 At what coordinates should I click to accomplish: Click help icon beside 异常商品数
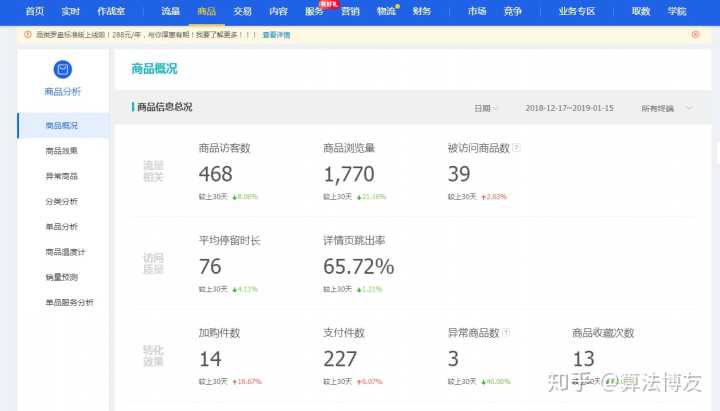click(506, 333)
